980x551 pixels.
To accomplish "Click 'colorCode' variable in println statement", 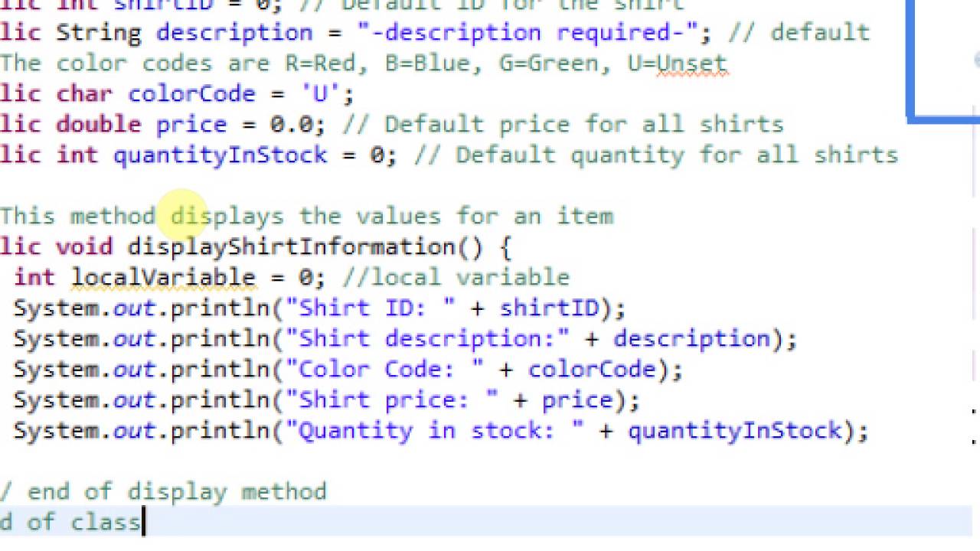I will click(592, 370).
